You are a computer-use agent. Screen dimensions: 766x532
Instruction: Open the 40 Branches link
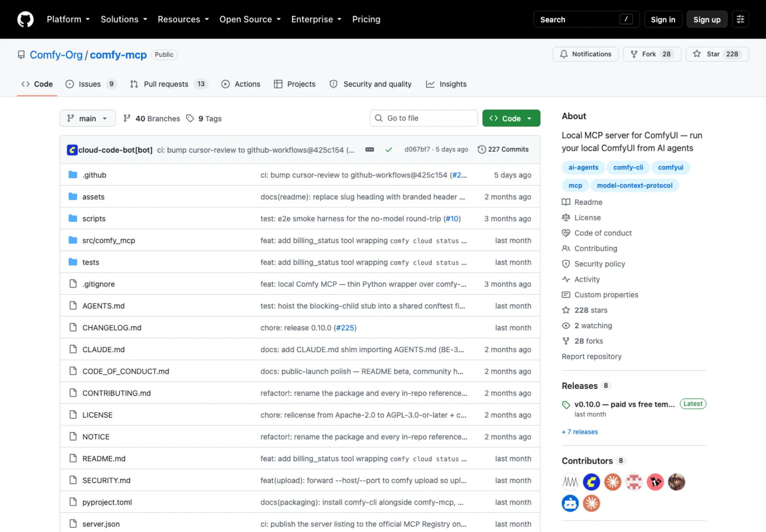pos(152,118)
